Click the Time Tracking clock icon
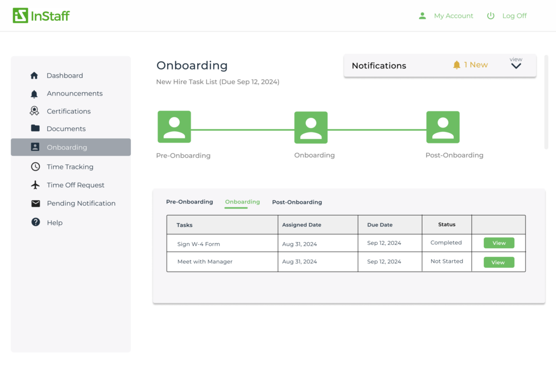 35,167
